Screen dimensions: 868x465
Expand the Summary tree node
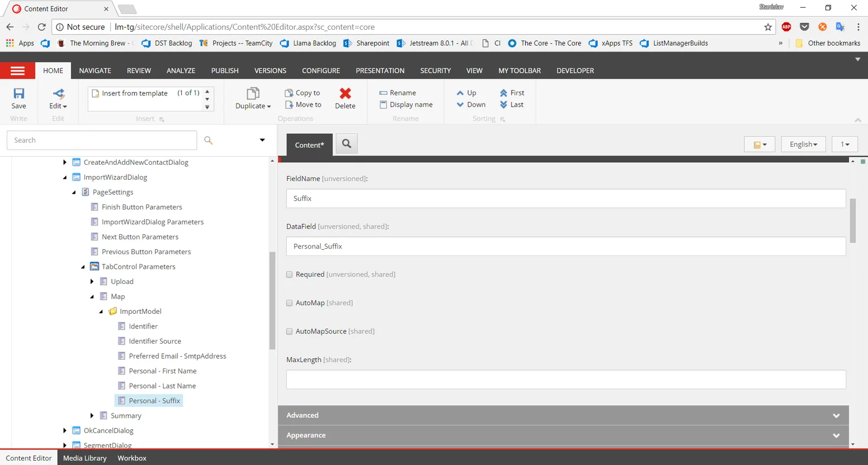click(92, 416)
